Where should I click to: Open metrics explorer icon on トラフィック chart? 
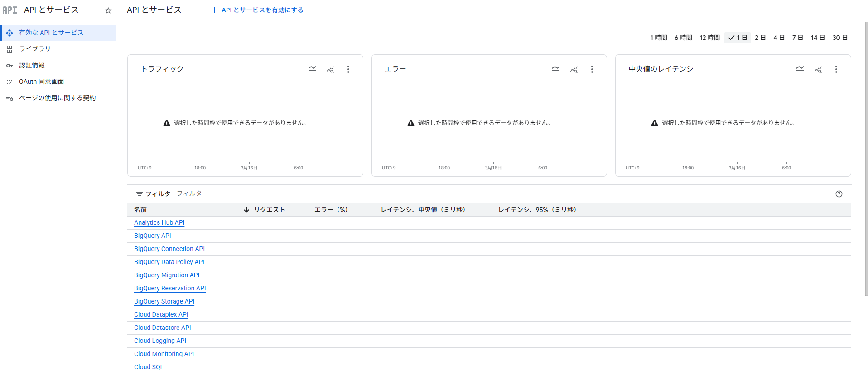coord(330,70)
